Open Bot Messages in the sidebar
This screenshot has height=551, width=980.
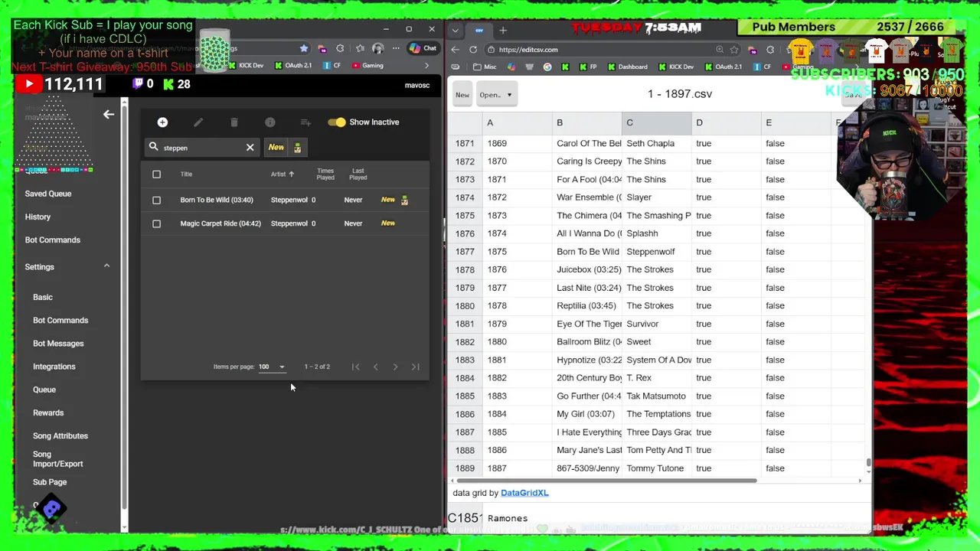(58, 344)
